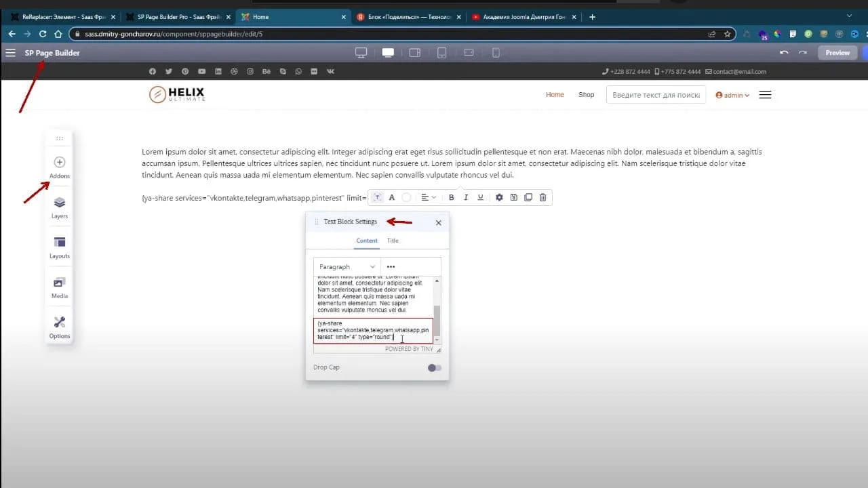The height and width of the screenshot is (488, 868).
Task: Open the Home navigation link
Action: point(555,95)
